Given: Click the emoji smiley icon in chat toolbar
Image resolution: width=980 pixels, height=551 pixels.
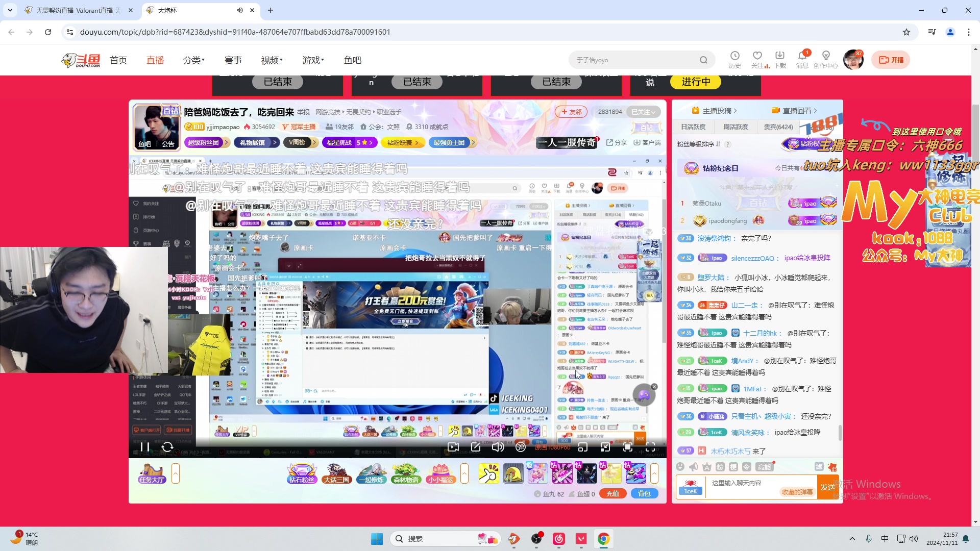Looking at the screenshot, I should (680, 467).
